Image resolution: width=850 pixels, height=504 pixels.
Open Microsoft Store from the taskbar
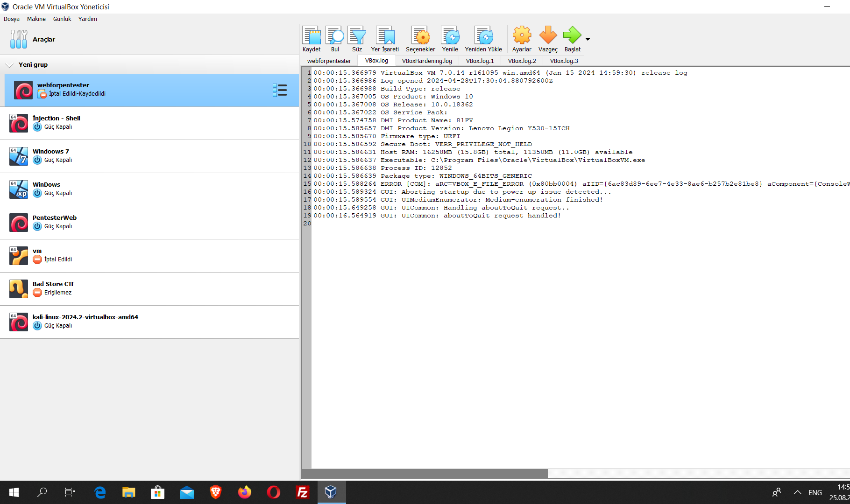(x=158, y=492)
